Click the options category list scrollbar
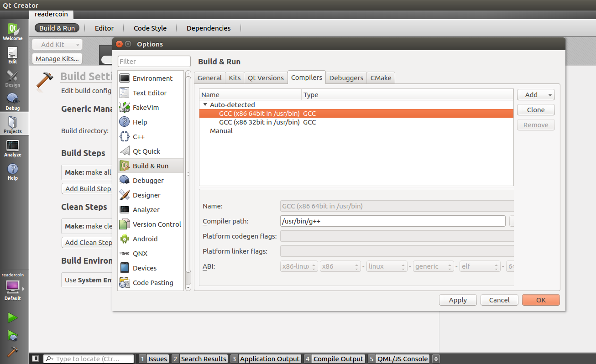 [x=188, y=173]
